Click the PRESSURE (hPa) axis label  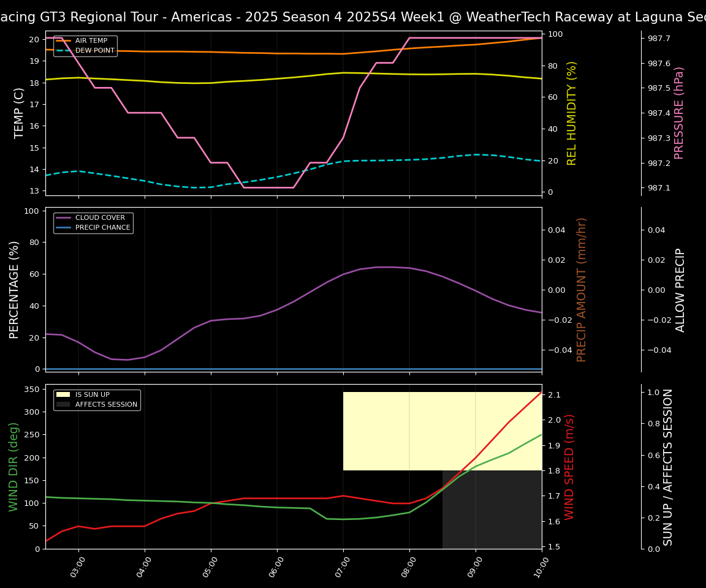679,113
